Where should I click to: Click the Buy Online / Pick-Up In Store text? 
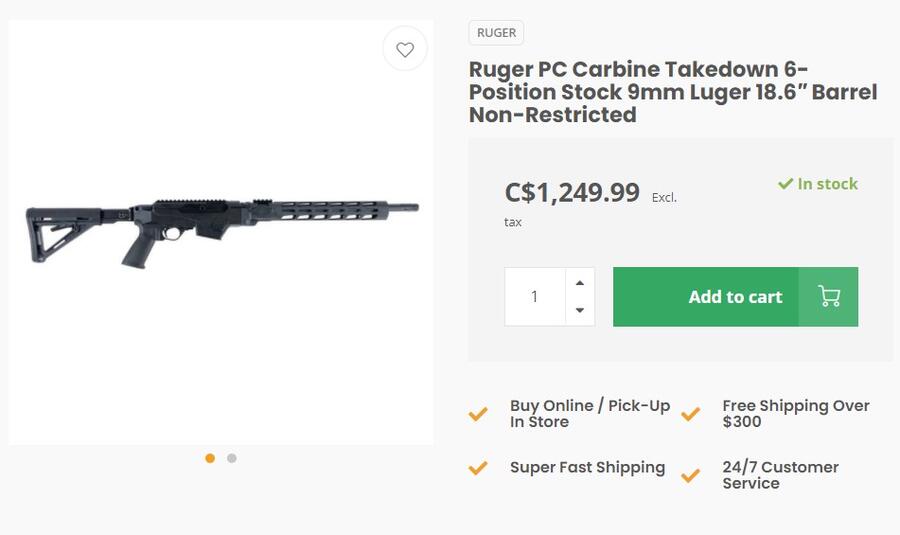pos(589,414)
